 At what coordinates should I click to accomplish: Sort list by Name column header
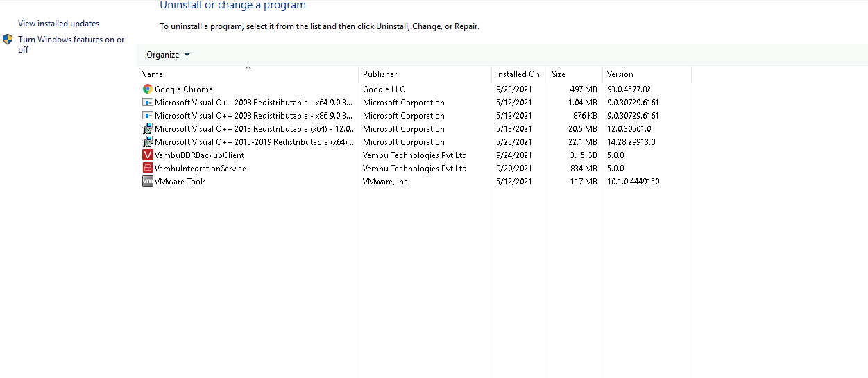[152, 74]
